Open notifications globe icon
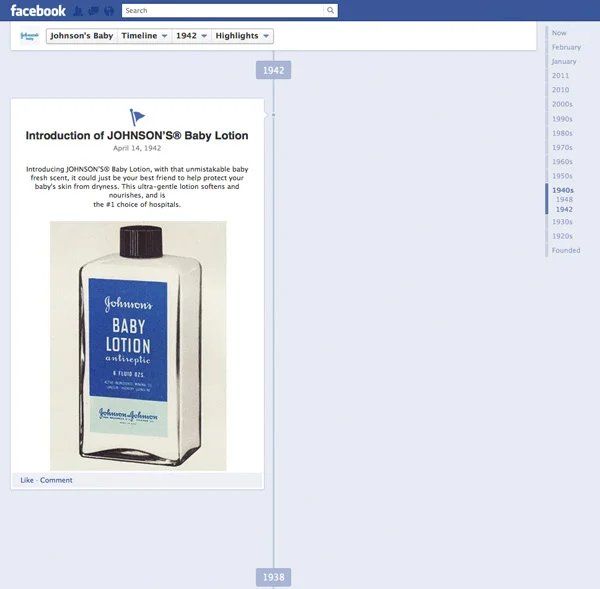 click(109, 11)
